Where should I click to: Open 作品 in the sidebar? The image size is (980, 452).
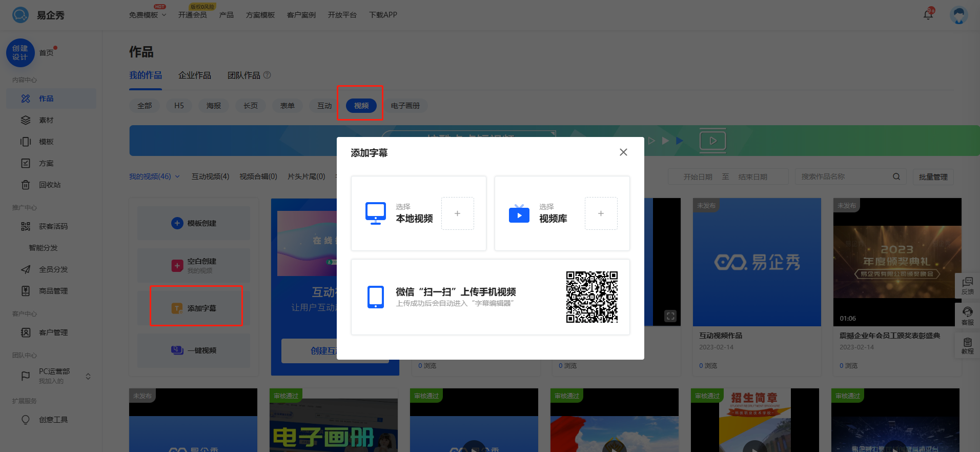51,99
